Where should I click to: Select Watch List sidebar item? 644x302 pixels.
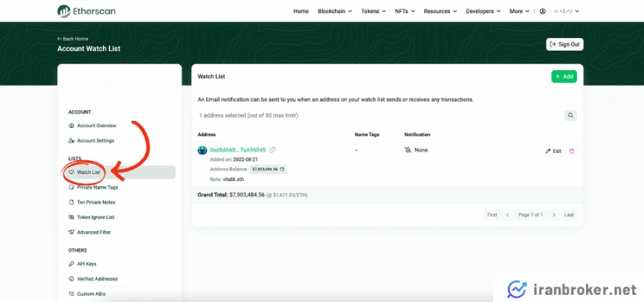click(x=120, y=172)
